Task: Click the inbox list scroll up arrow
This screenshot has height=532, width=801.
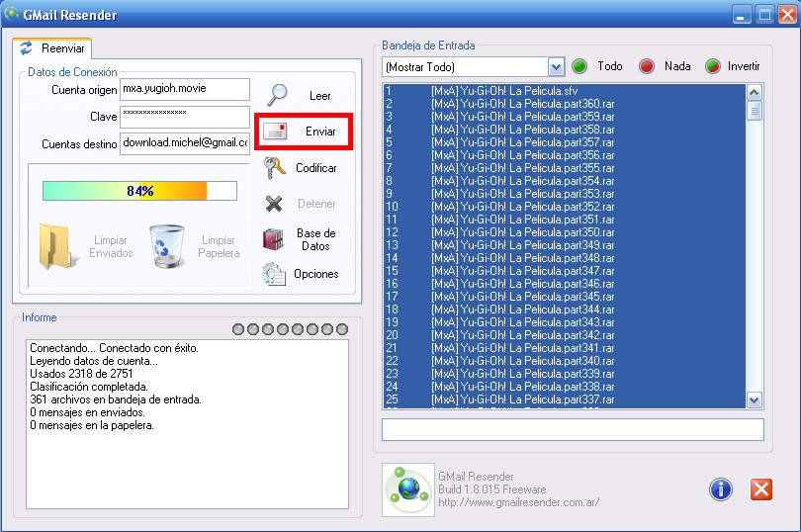Action: (755, 92)
